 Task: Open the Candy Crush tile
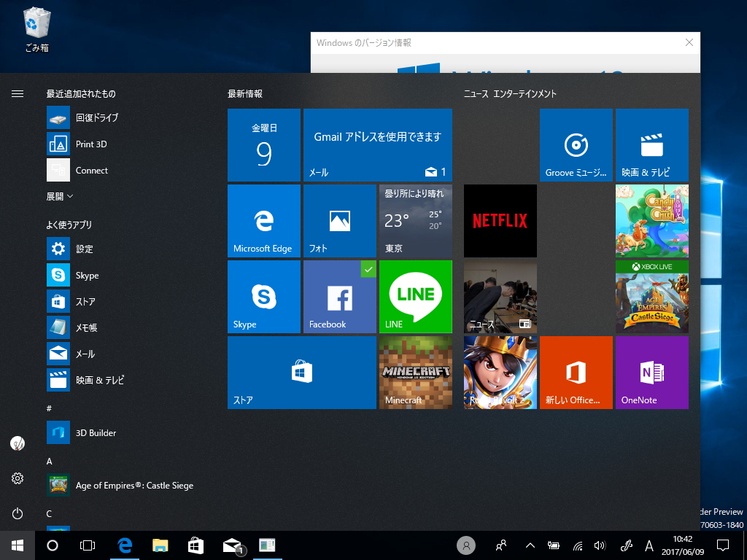pyautogui.click(x=651, y=220)
